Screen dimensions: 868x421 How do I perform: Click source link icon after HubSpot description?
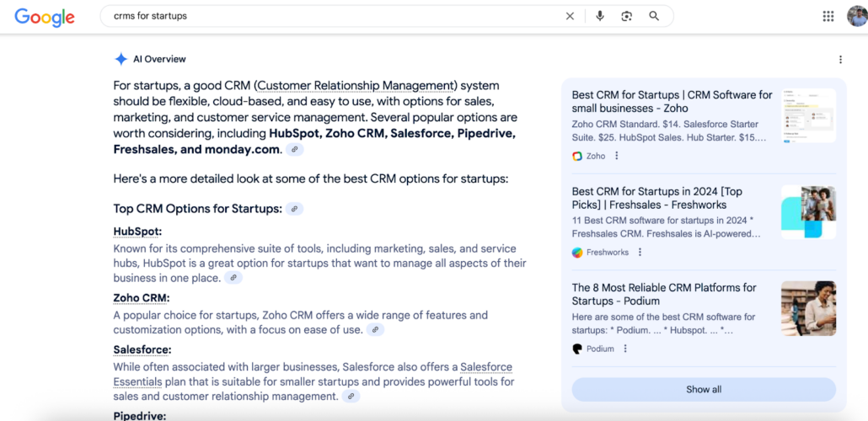point(233,278)
